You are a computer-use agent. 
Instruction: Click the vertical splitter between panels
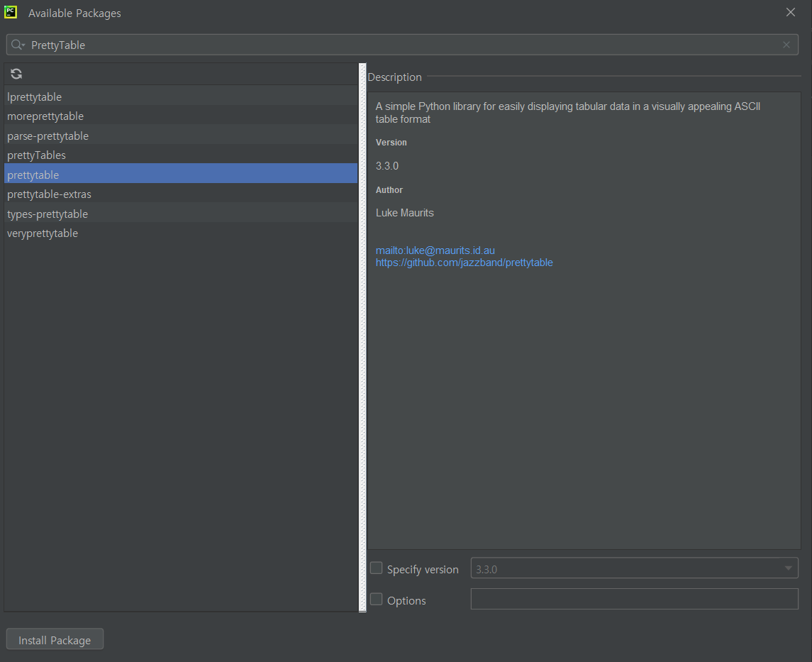click(x=362, y=338)
